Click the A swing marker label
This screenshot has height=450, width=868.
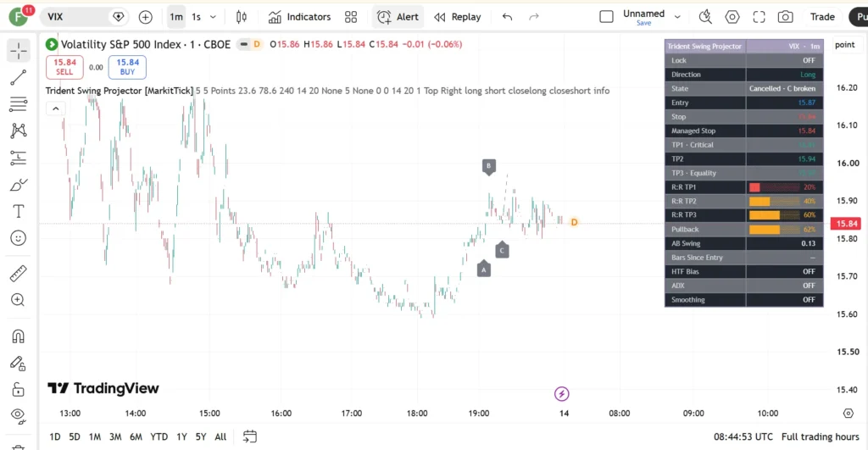pyautogui.click(x=484, y=269)
